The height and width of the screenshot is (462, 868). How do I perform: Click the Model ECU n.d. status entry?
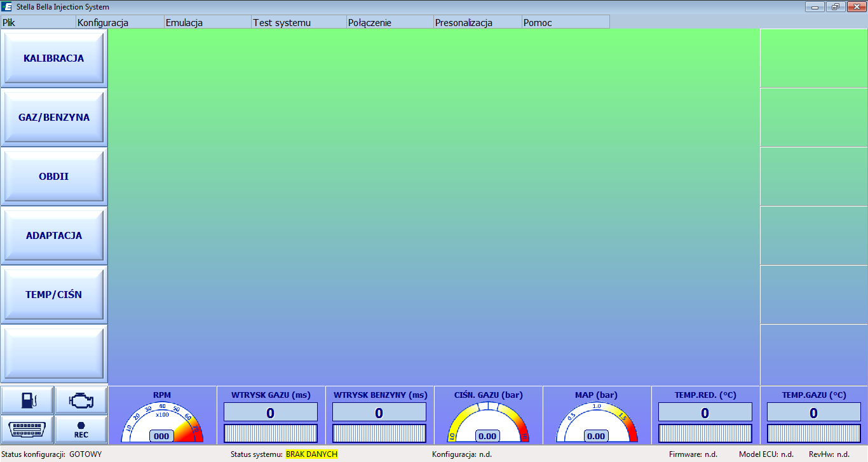766,454
